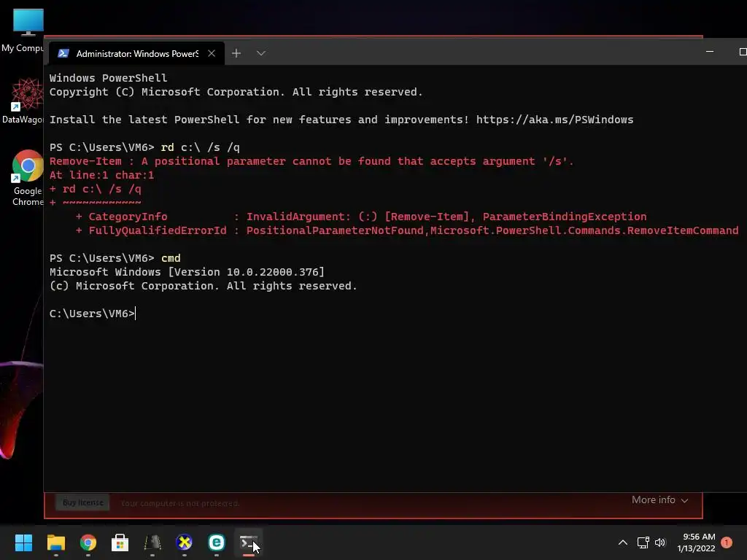
Task: Open the volume control in the tray
Action: 659,542
